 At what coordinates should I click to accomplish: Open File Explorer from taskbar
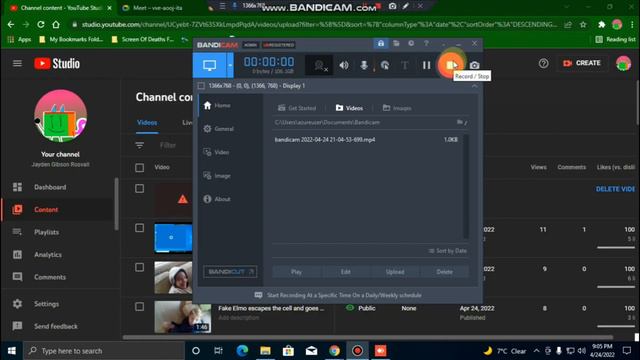tap(265, 351)
